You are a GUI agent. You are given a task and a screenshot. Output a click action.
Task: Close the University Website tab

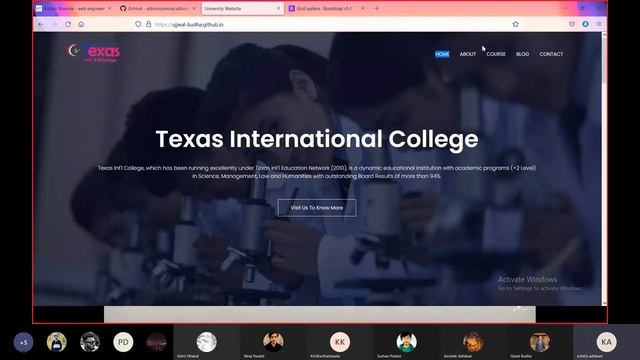pos(278,8)
